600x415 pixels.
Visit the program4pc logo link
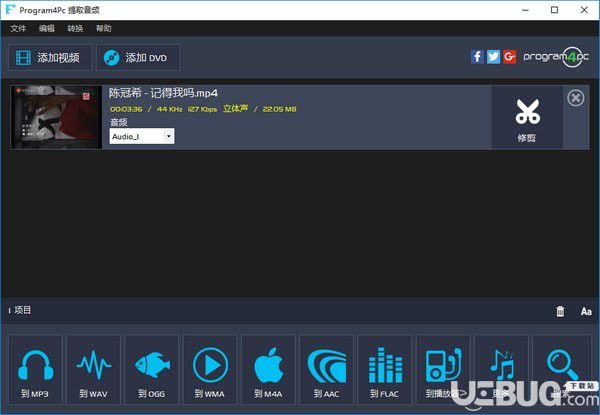click(556, 57)
